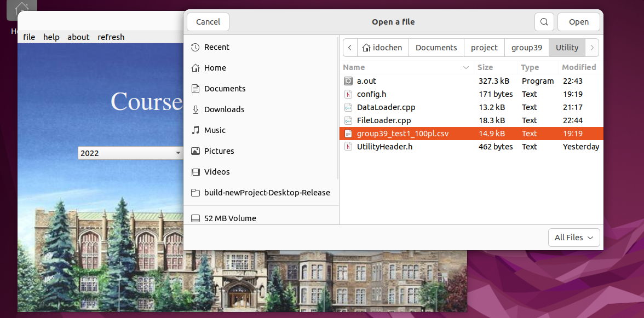
Task: Select the UtilityHeader.h file name
Action: (x=384, y=147)
